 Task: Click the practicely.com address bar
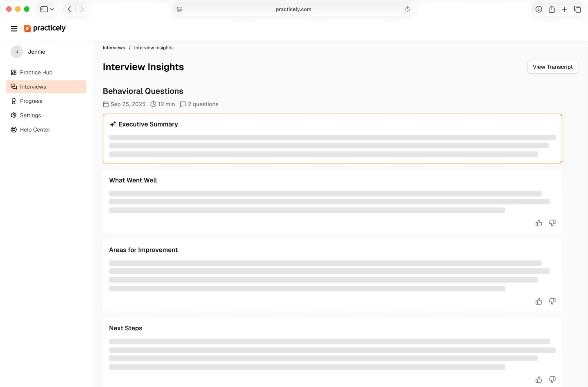pos(293,9)
